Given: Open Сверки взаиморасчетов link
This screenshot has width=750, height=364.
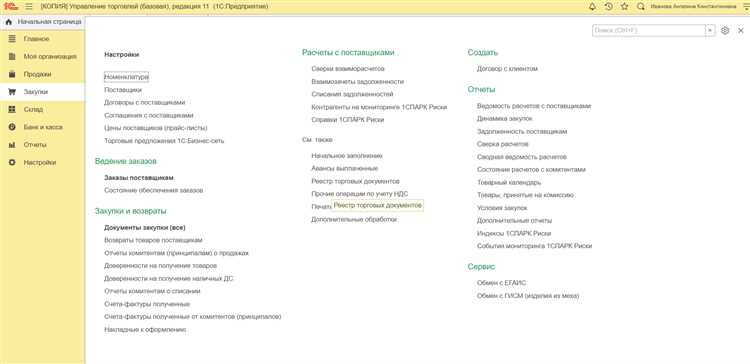Looking at the screenshot, I should tap(348, 69).
